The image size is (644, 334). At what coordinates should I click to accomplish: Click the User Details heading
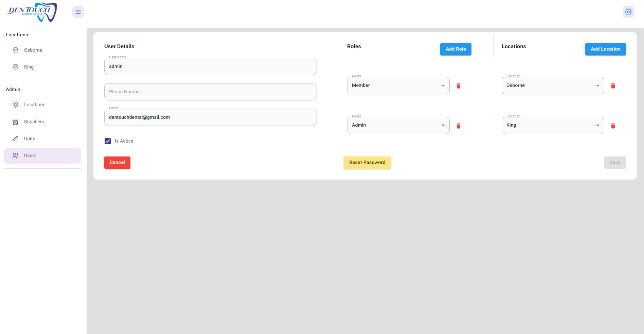point(119,47)
